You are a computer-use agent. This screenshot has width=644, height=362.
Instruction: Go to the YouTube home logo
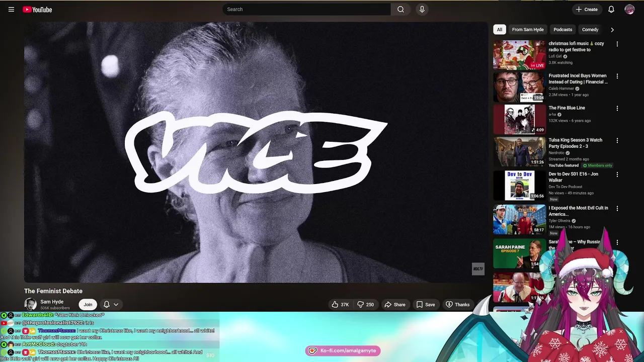pos(37,9)
